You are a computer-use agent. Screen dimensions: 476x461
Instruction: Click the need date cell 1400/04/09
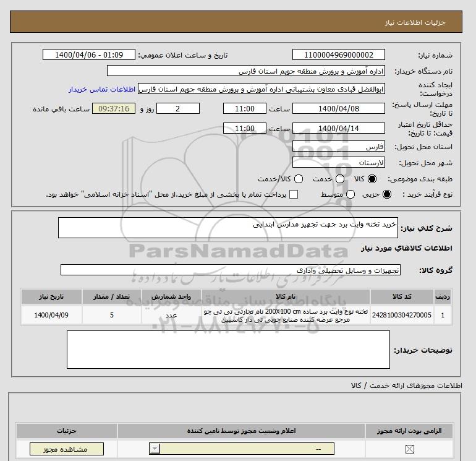51,315
